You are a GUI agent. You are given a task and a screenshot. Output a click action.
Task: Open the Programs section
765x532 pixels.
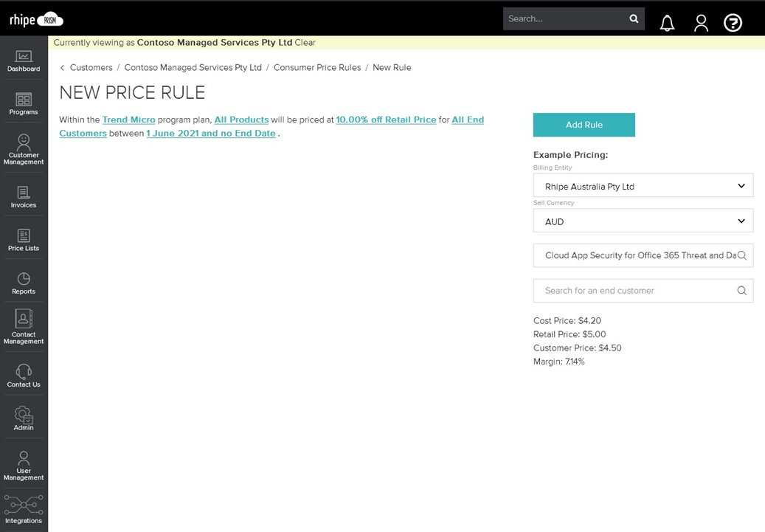click(x=24, y=104)
